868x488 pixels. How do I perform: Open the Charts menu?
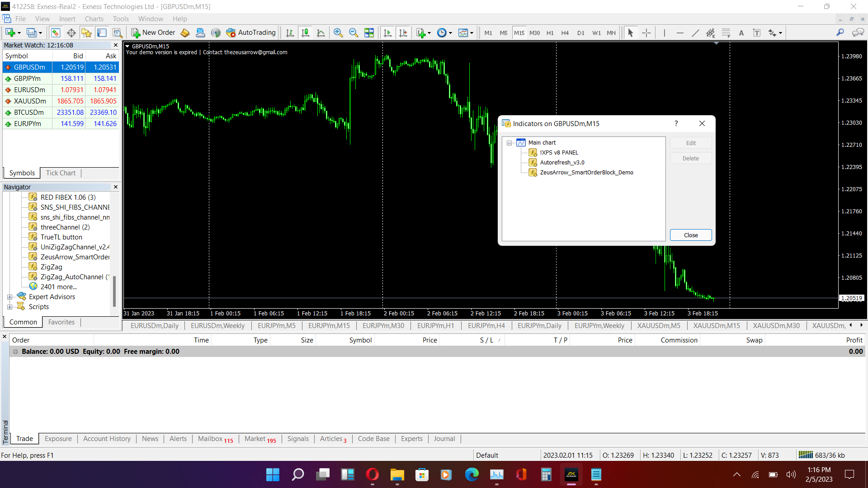click(x=94, y=19)
